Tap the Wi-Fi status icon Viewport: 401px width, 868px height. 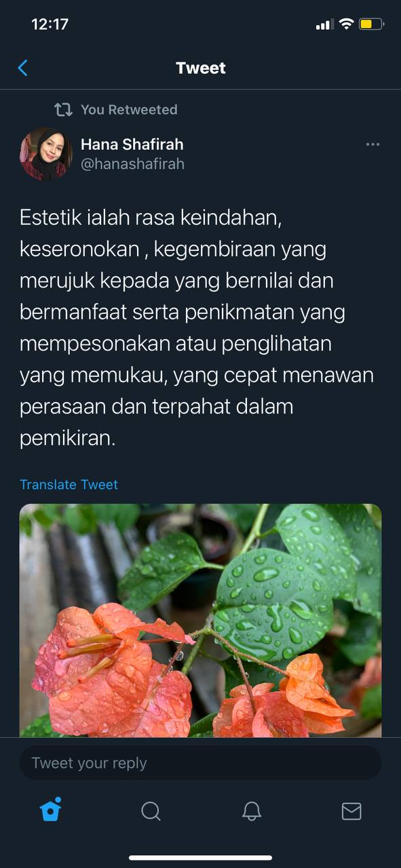346,24
